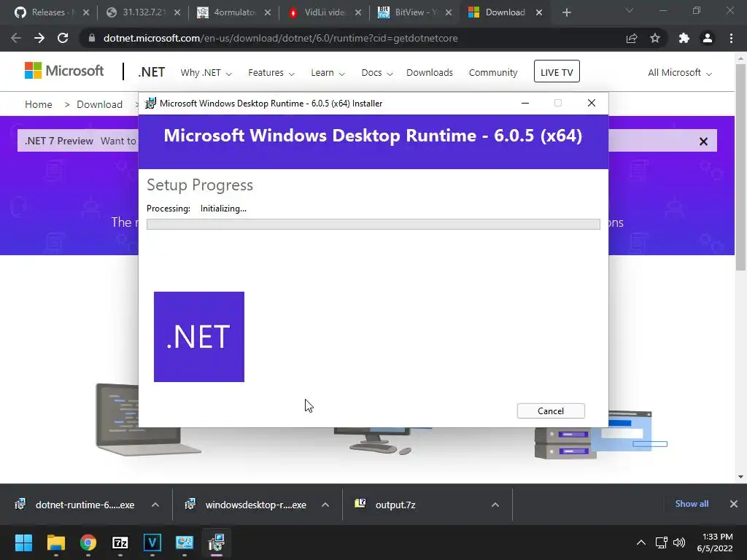This screenshot has width=747, height=560.
Task: Click the .NET brand link
Action: coord(151,72)
